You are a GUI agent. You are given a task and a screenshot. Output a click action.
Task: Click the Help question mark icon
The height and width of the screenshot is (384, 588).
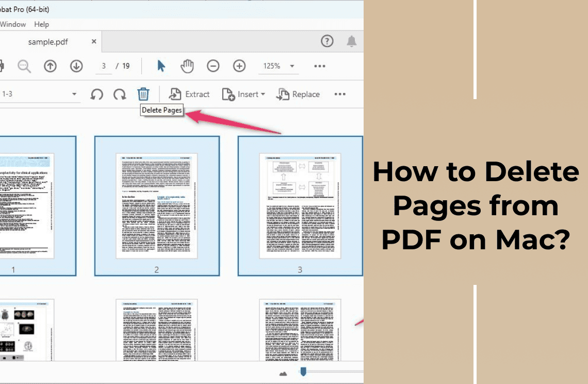pyautogui.click(x=327, y=41)
